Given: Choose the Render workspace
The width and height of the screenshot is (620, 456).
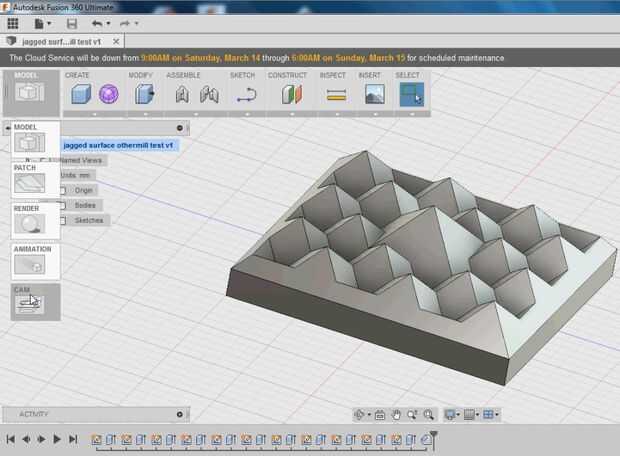Looking at the screenshot, I should point(29,223).
